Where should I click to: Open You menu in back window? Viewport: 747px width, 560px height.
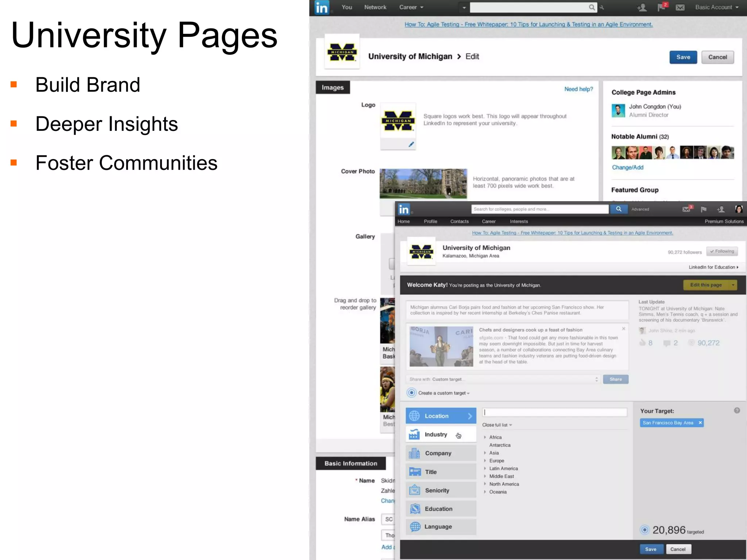[x=347, y=7]
